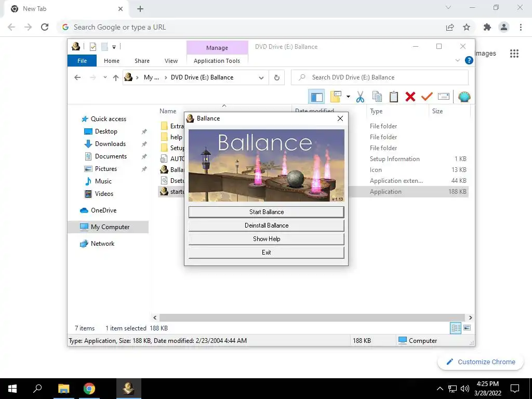
Task: Expand the chevron before 'My ...' in address bar
Action: tap(137, 78)
